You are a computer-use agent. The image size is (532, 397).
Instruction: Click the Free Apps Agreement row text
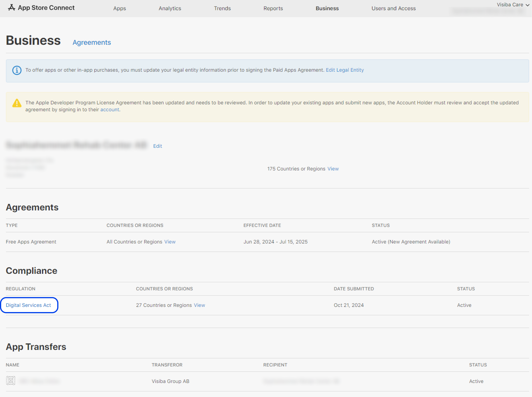pos(31,242)
